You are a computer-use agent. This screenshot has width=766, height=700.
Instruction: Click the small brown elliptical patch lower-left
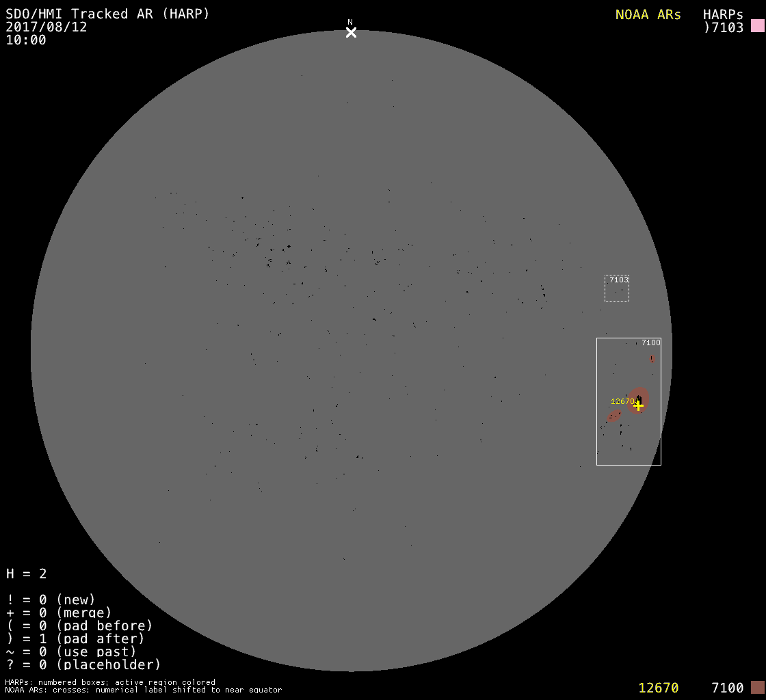click(613, 416)
